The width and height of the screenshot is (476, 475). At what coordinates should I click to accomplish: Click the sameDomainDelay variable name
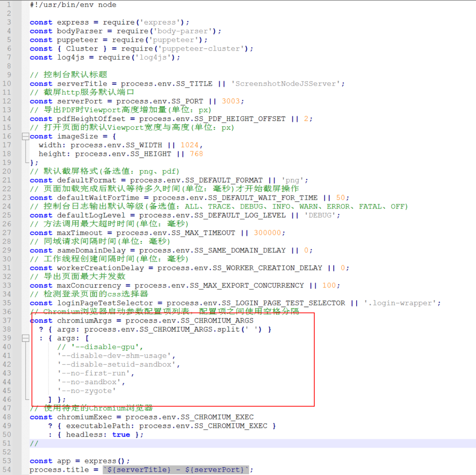point(91,251)
